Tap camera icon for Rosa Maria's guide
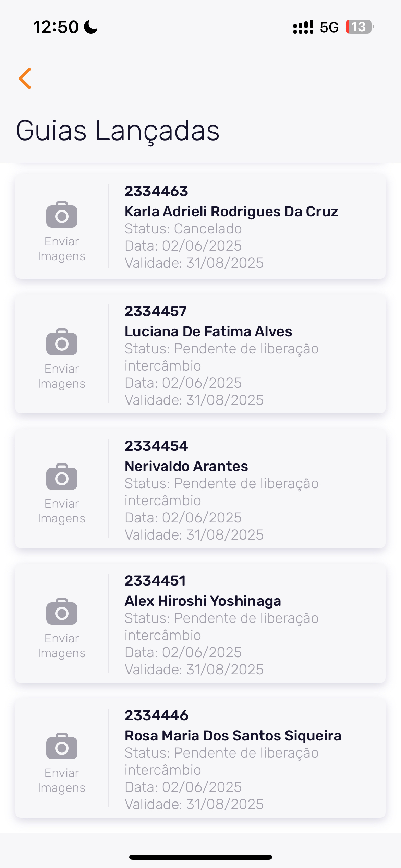401x868 pixels. tap(62, 747)
